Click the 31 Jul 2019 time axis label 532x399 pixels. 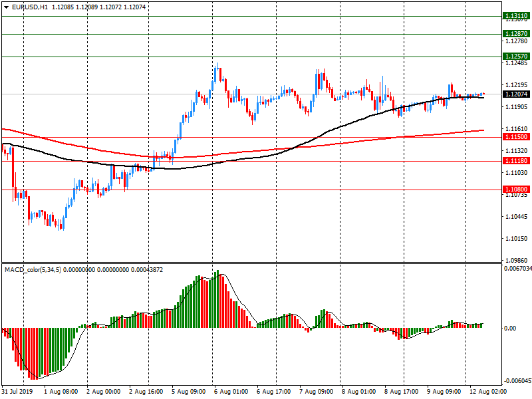(x=17, y=392)
